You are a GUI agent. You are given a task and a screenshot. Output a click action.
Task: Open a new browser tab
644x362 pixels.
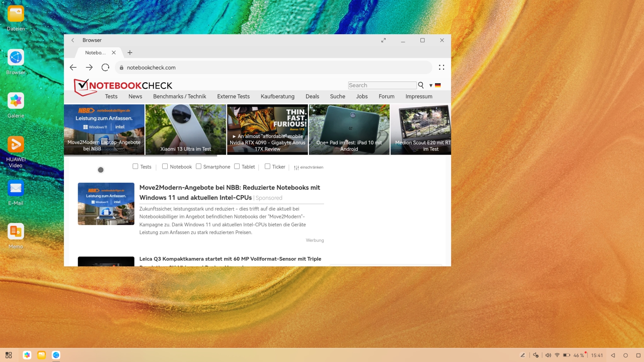130,53
